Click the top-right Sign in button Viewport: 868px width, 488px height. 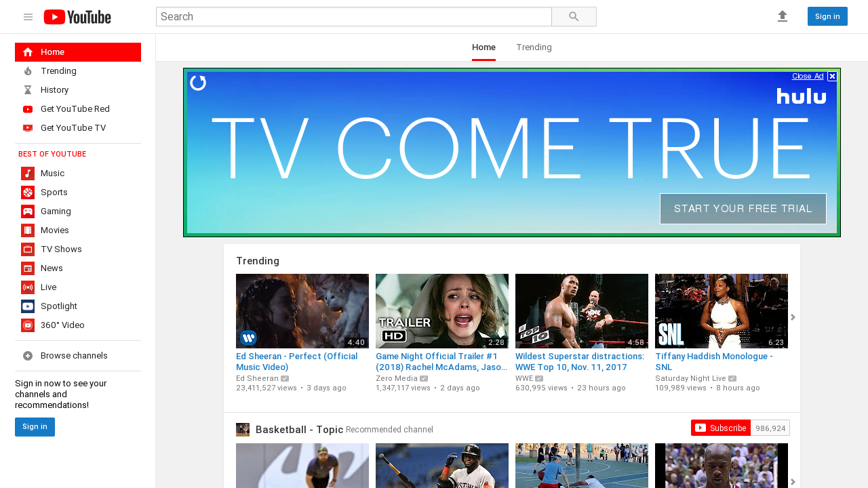(x=827, y=16)
